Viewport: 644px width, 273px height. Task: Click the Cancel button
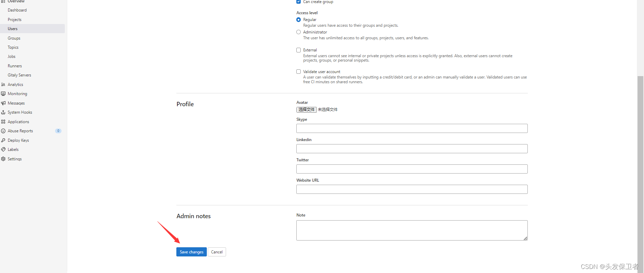click(217, 252)
